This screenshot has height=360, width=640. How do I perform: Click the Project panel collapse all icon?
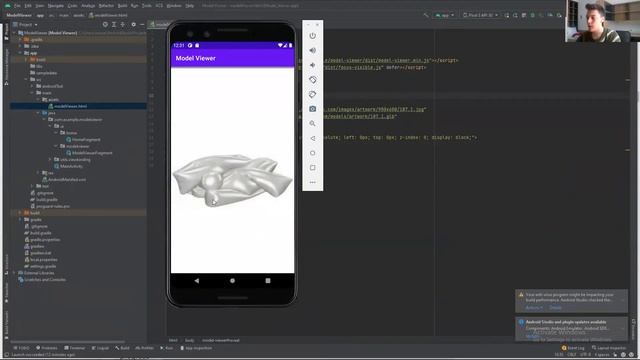tap(122, 24)
